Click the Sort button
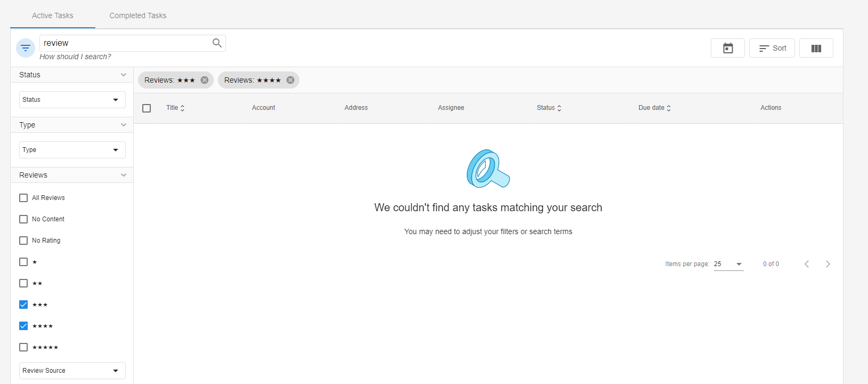The height and width of the screenshot is (384, 868). [x=772, y=48]
